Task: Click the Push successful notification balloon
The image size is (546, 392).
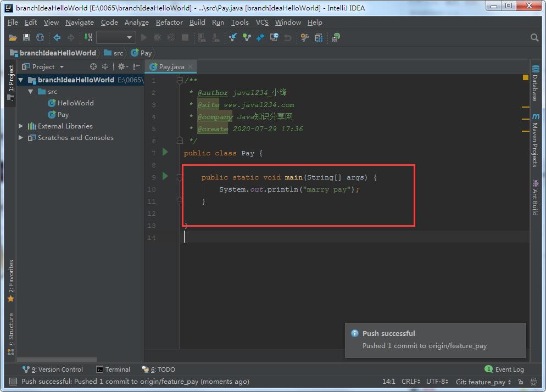Action: coord(435,340)
